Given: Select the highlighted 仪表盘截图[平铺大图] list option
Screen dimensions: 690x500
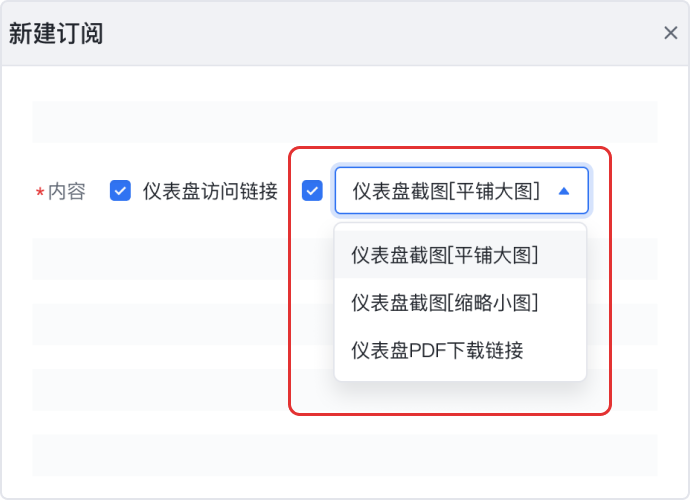Looking at the screenshot, I should coord(445,255).
